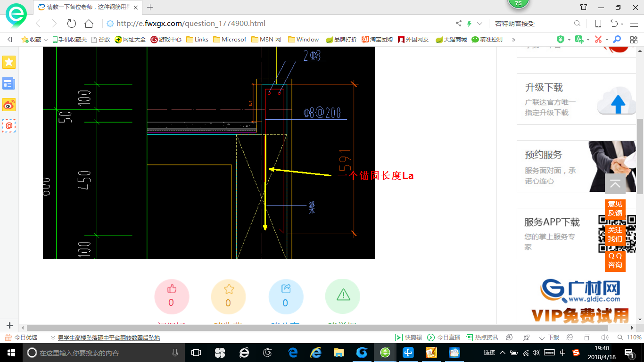Click the 关注我们 follow button
Viewport: 644px width, 362px height.
pyautogui.click(x=615, y=235)
